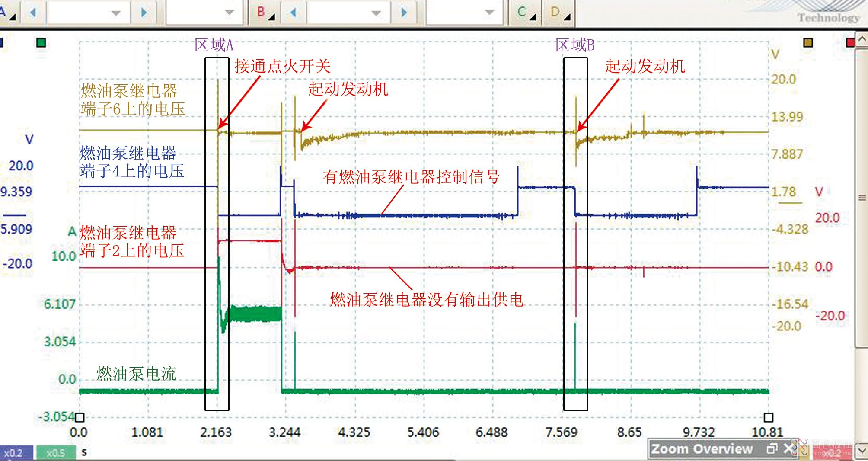
Task: Restore the Zoom Overview panel
Action: [772, 449]
